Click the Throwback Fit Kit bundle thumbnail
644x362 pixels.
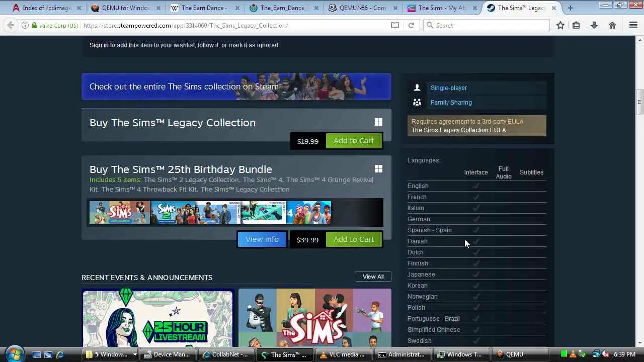click(263, 213)
